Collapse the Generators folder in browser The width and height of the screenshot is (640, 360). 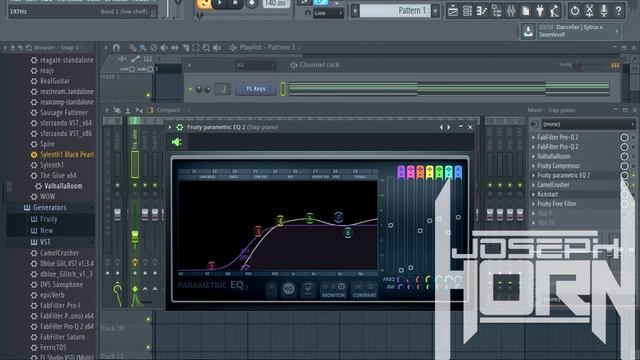pyautogui.click(x=49, y=208)
